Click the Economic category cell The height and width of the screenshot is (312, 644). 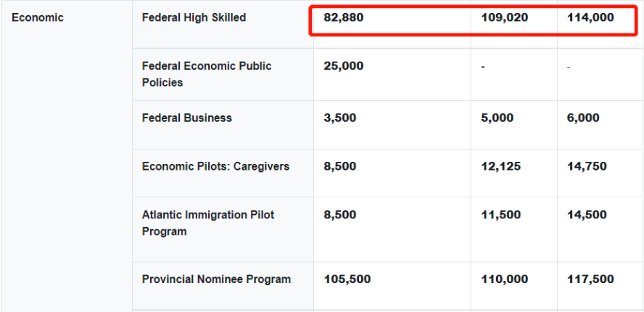[x=38, y=17]
